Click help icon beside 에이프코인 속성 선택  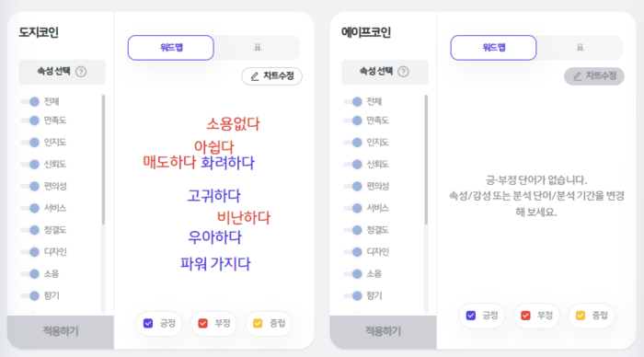coord(404,72)
